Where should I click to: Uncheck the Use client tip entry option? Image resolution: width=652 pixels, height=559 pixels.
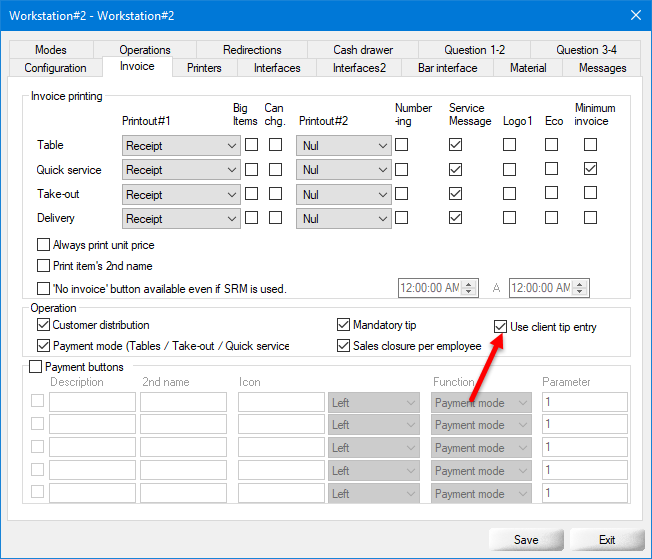501,327
